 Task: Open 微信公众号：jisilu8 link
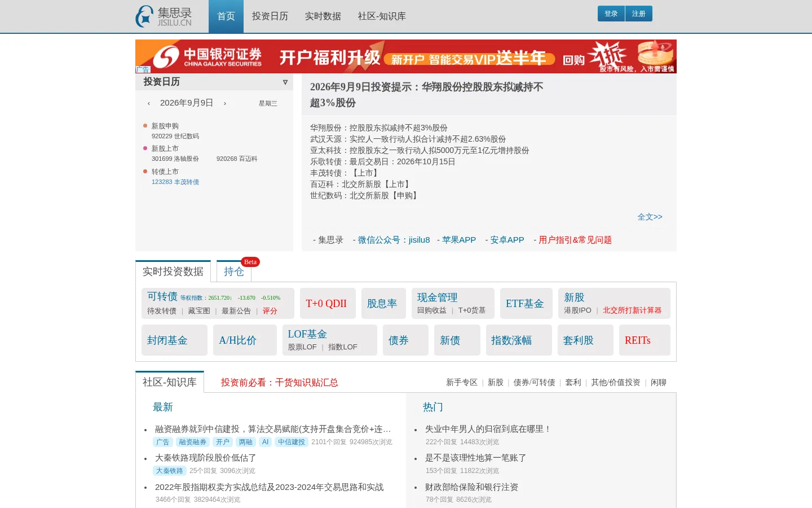point(394,240)
